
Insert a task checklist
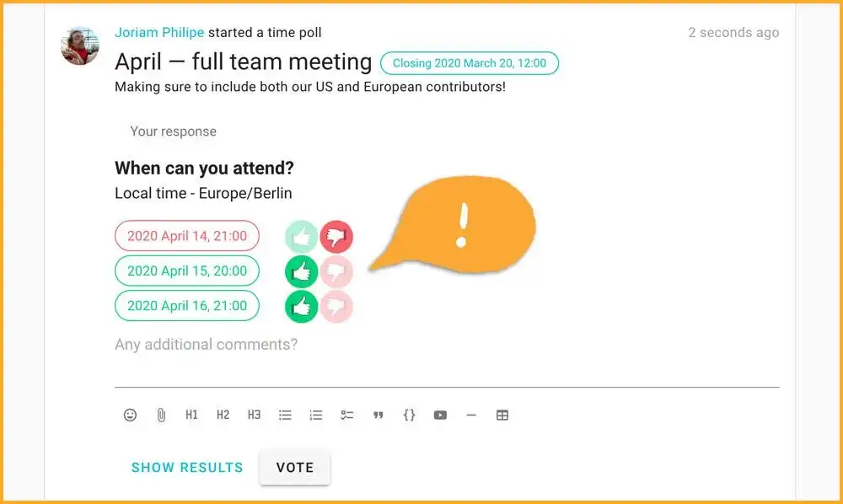[x=346, y=415]
